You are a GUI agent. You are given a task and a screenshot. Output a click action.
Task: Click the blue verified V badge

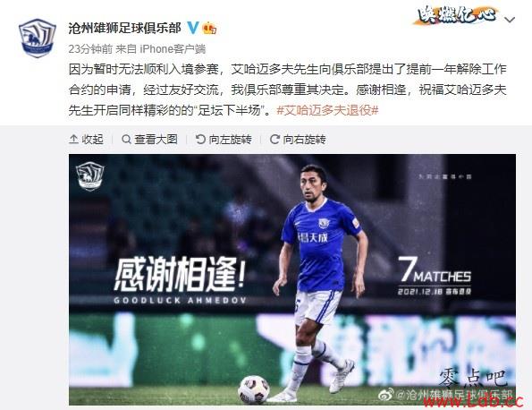193,28
